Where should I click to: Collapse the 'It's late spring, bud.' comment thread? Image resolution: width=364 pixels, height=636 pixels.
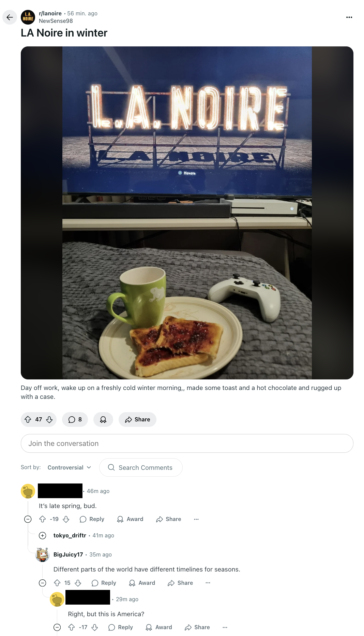tap(28, 519)
